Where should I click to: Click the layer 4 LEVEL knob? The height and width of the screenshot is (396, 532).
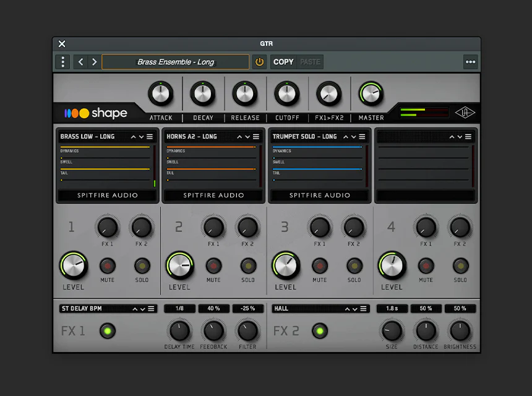[x=392, y=265]
